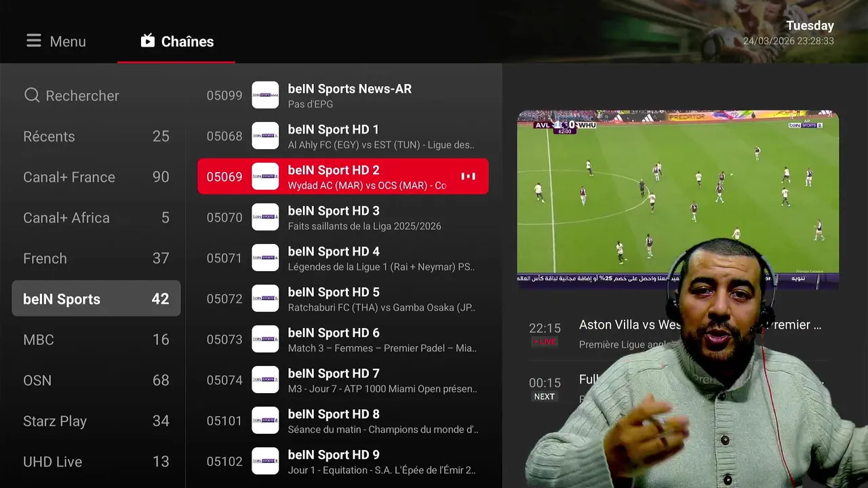Image resolution: width=868 pixels, height=488 pixels.
Task: Select the Canal+ France category
Action: coord(96,177)
